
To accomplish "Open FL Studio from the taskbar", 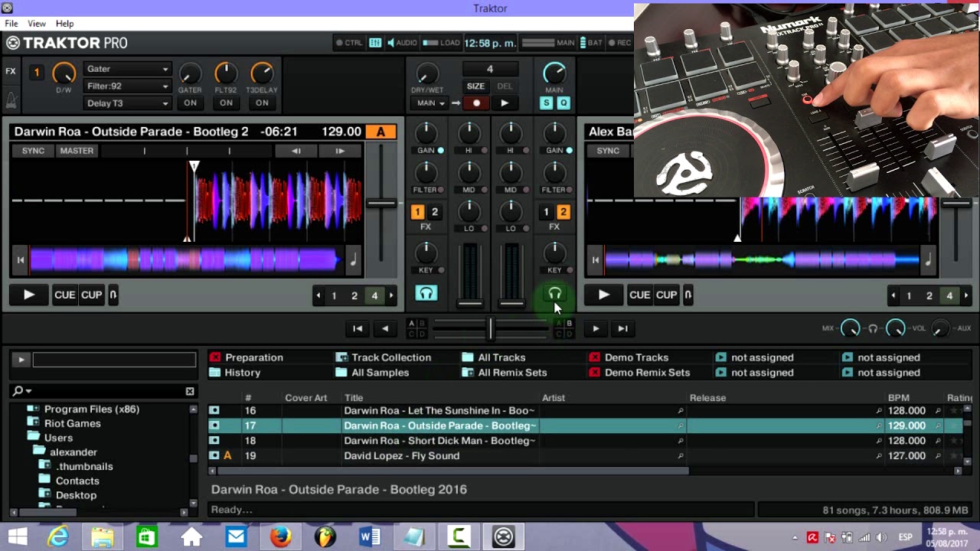I will 325,537.
